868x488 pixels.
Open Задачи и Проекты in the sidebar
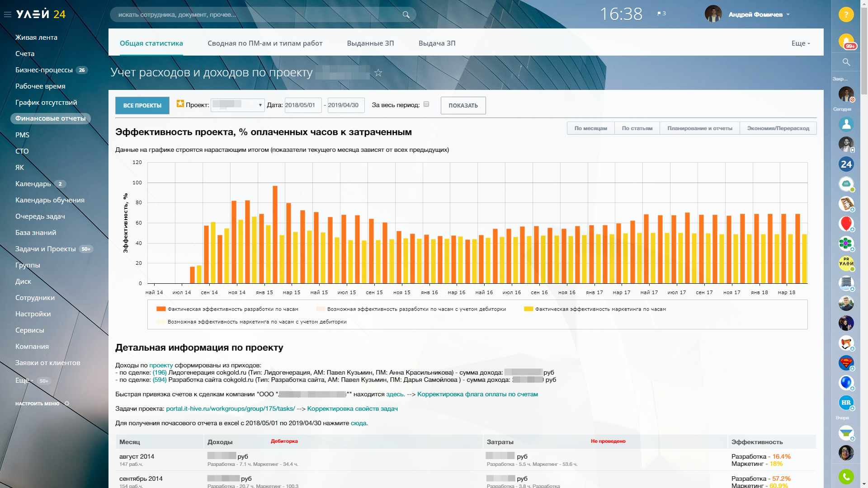[46, 249]
